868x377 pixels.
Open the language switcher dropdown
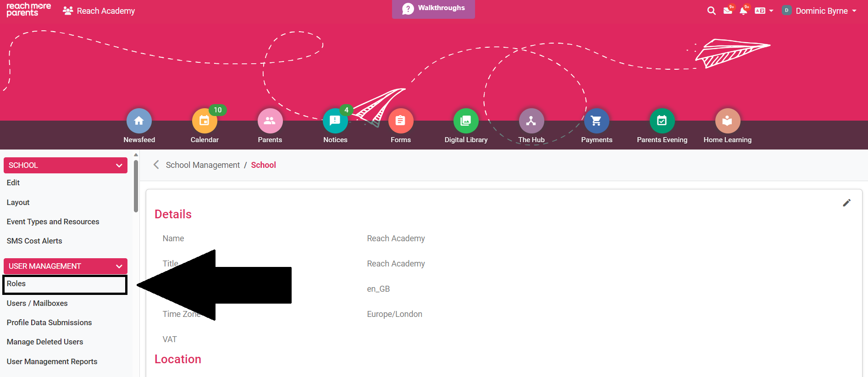764,11
